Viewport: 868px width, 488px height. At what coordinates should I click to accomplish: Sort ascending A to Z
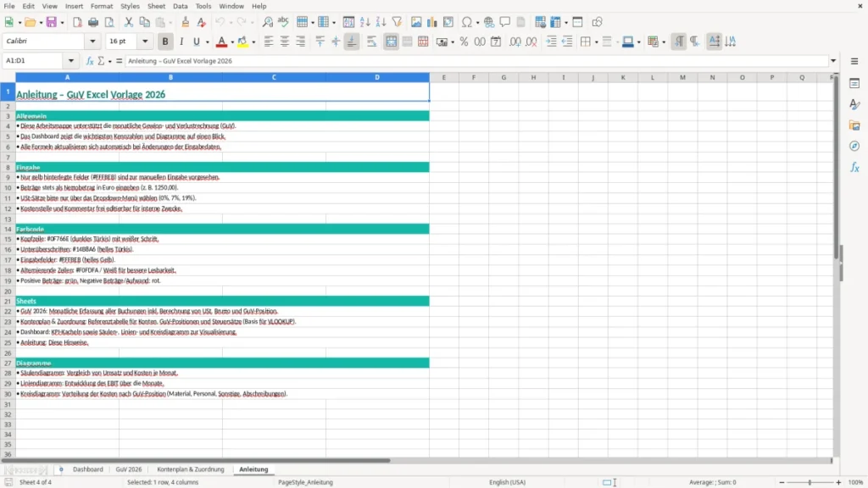tap(364, 22)
